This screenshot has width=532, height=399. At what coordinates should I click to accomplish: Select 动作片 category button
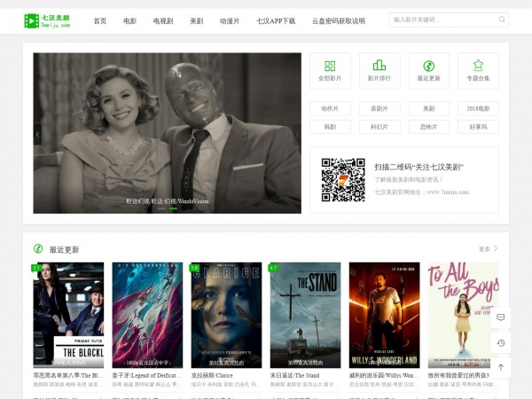(330, 108)
